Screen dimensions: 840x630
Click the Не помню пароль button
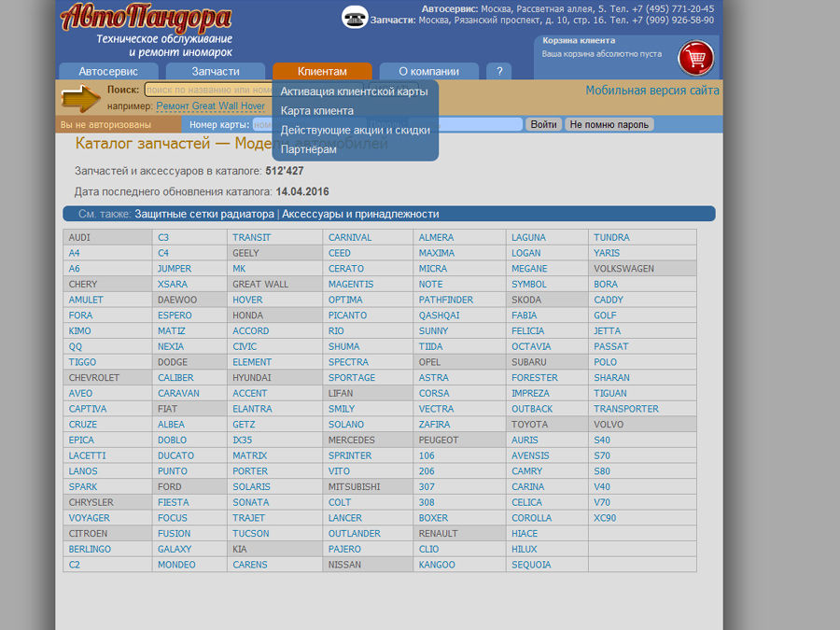tap(609, 124)
